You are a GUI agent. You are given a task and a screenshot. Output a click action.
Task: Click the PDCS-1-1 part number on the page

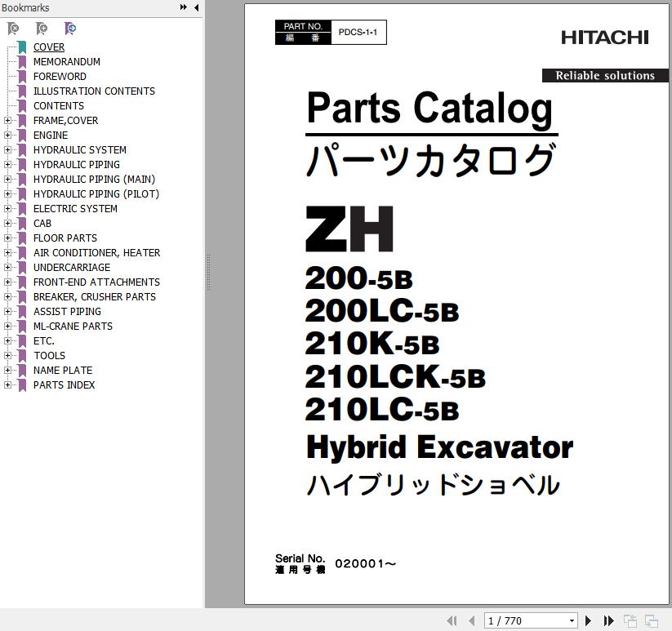tap(358, 32)
